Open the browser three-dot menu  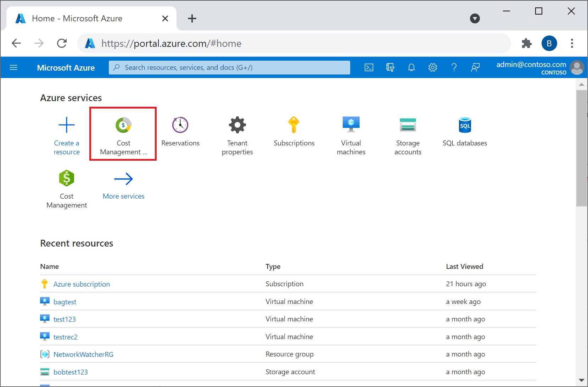tap(572, 43)
